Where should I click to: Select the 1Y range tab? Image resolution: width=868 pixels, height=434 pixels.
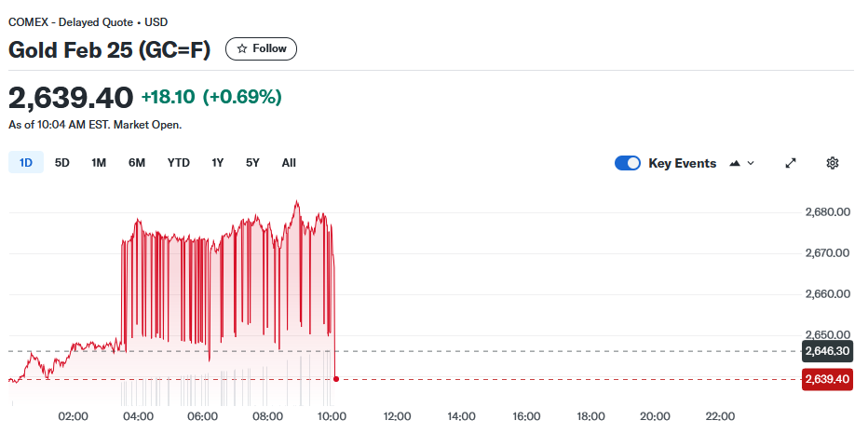218,163
